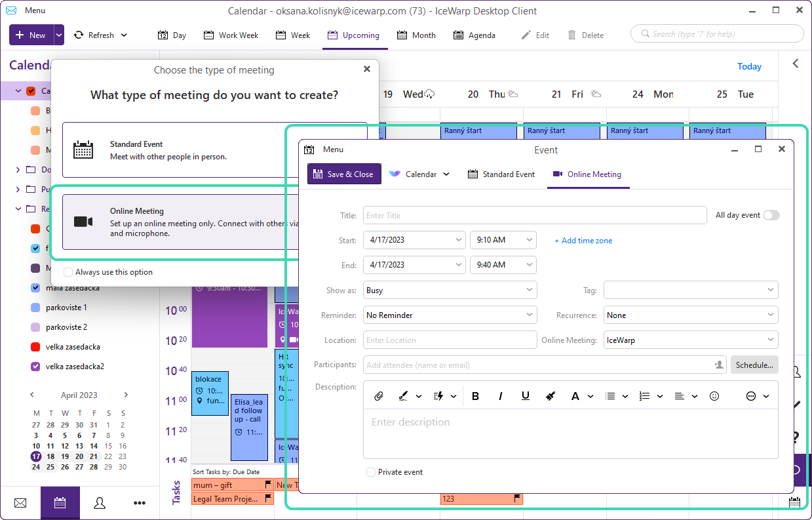Click the numbered list icon
Screen dimensions: 812x520
pos(645,396)
